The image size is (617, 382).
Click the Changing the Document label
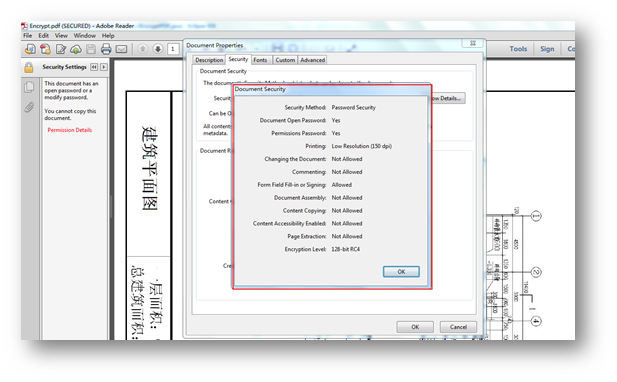(x=295, y=159)
